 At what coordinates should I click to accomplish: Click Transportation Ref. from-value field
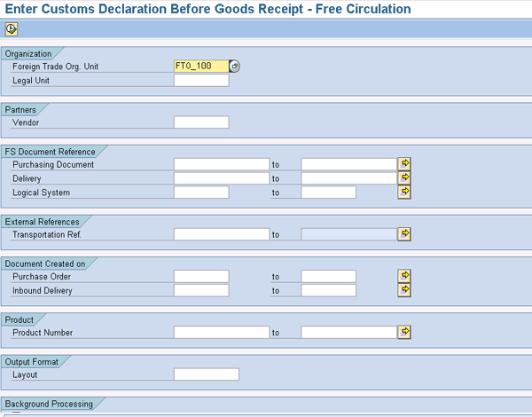[x=222, y=234]
